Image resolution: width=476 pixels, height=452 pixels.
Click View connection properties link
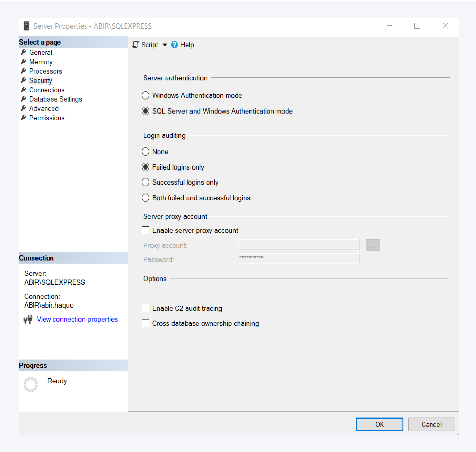tap(77, 319)
